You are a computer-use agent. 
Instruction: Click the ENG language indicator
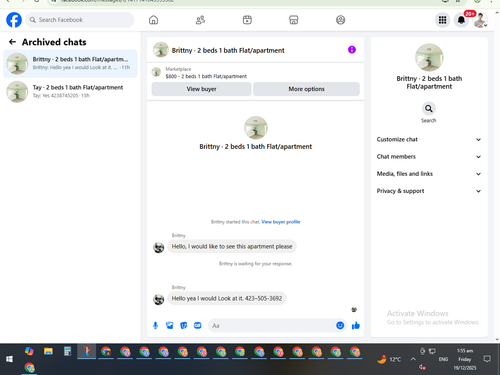click(443, 359)
